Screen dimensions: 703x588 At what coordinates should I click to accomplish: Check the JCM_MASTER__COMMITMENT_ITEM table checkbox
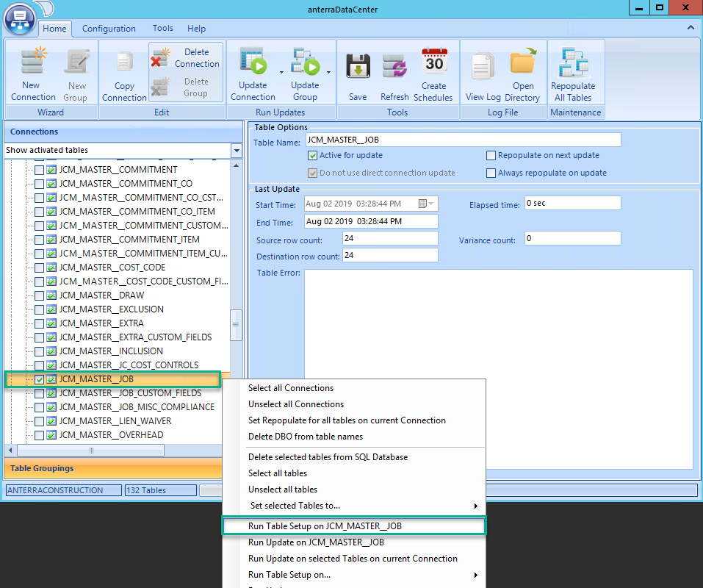[40, 240]
